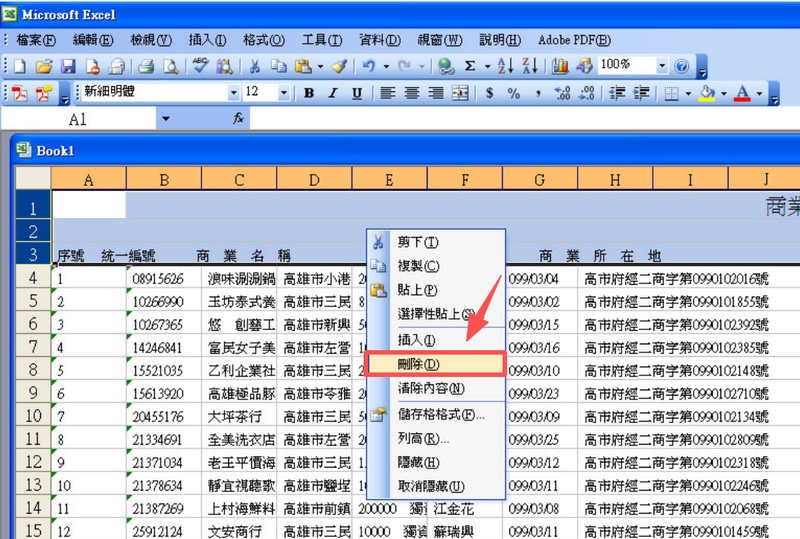Screen dimensions: 800x539
Task: Open the Chart Wizard icon
Action: [560, 66]
